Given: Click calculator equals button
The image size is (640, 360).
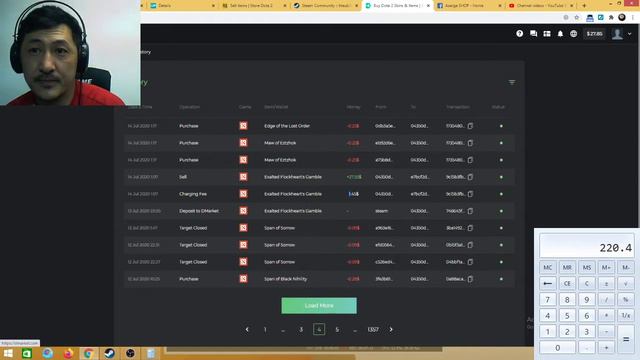Looking at the screenshot, I should [626, 339].
